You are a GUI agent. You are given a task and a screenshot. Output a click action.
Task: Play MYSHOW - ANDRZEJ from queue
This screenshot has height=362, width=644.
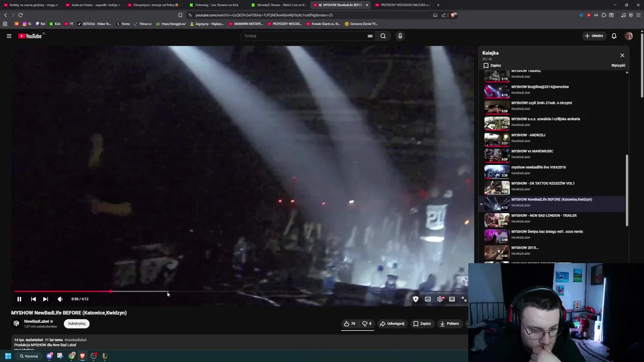pyautogui.click(x=553, y=138)
